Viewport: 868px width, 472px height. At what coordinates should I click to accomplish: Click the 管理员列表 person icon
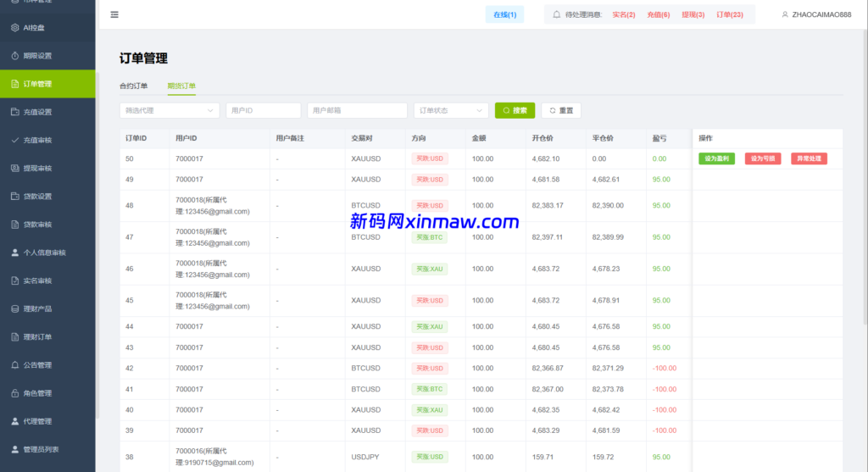[15, 449]
